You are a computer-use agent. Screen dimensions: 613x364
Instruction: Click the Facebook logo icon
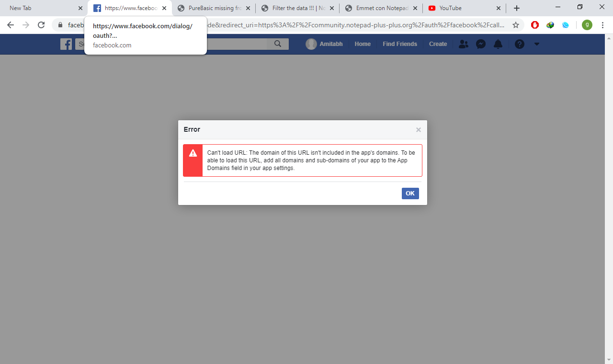click(66, 44)
